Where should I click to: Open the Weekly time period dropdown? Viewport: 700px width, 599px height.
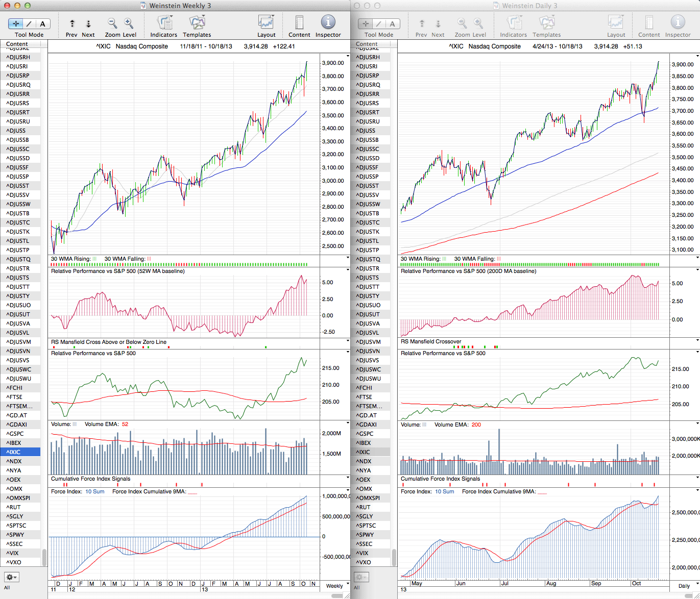(x=337, y=586)
